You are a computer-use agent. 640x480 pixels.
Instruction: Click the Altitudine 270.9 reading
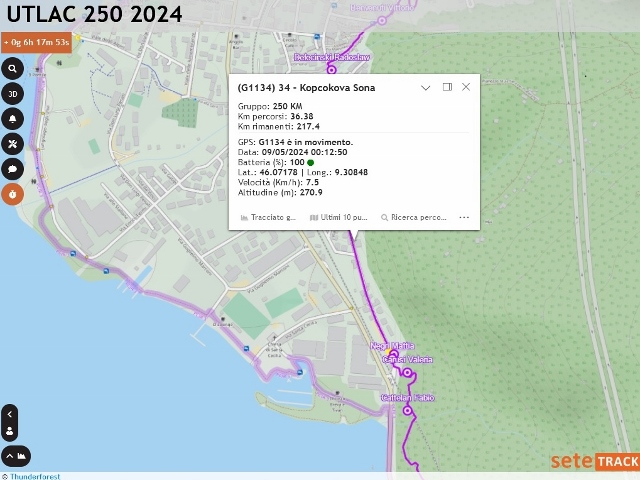[280, 192]
